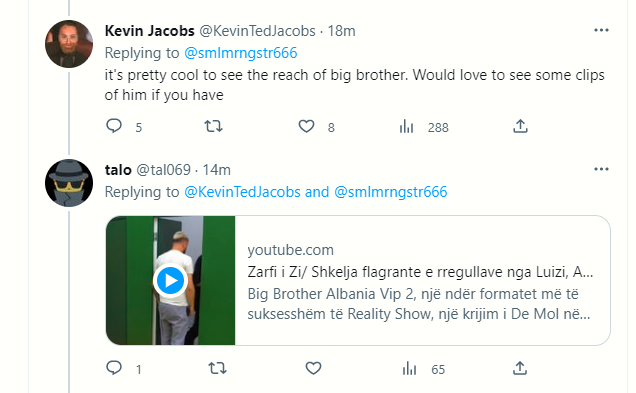
Task: Like Kevin Jacobs' tweet
Action: [x=306, y=127]
